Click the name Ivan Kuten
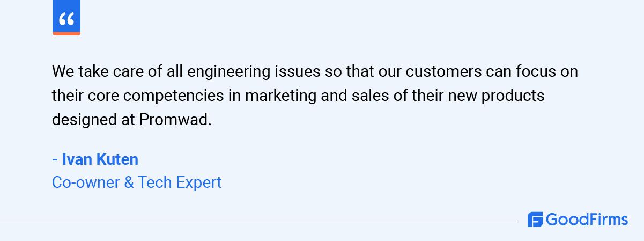 (x=100, y=159)
